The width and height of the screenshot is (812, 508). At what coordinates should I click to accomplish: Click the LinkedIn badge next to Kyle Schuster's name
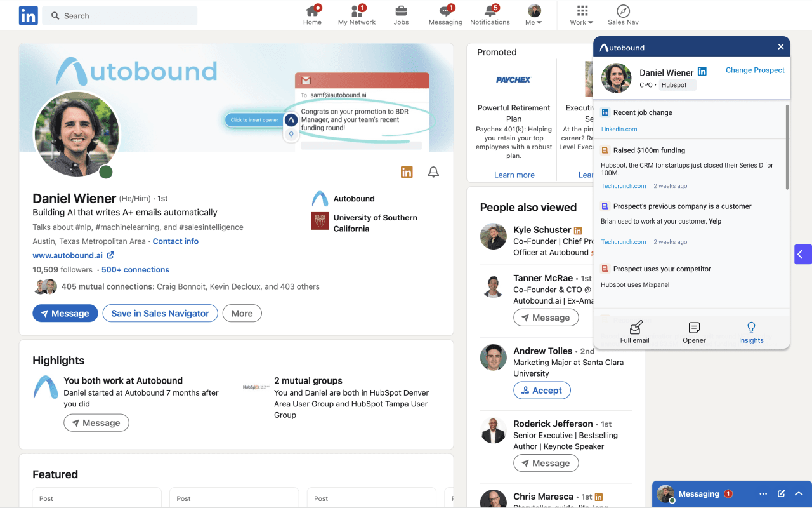(x=577, y=229)
